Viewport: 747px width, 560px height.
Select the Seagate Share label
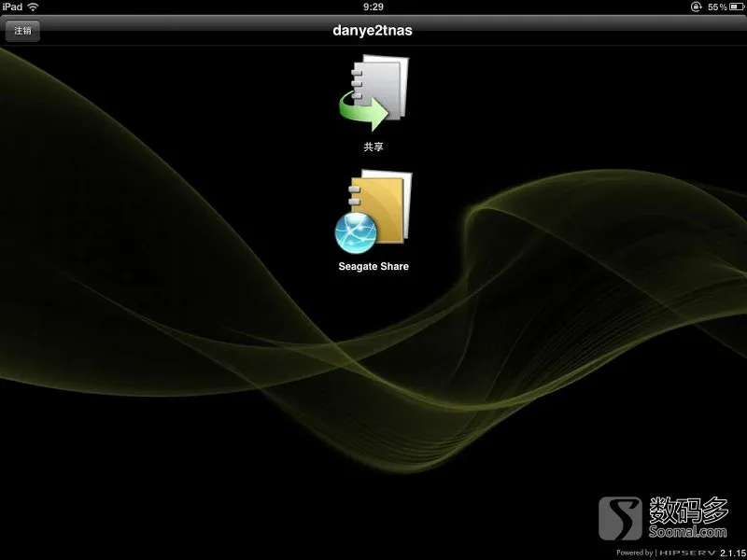point(373,267)
